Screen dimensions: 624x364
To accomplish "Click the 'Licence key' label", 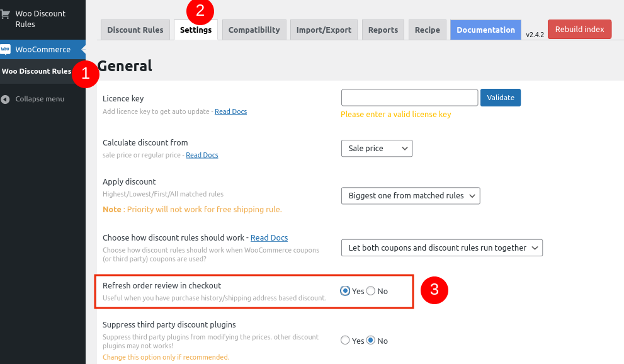I will click(123, 98).
